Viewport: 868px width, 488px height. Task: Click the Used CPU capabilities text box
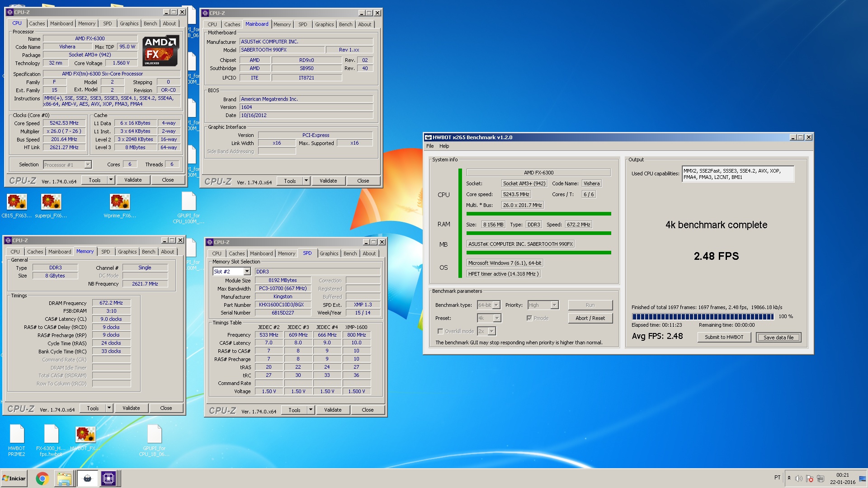pyautogui.click(x=738, y=174)
